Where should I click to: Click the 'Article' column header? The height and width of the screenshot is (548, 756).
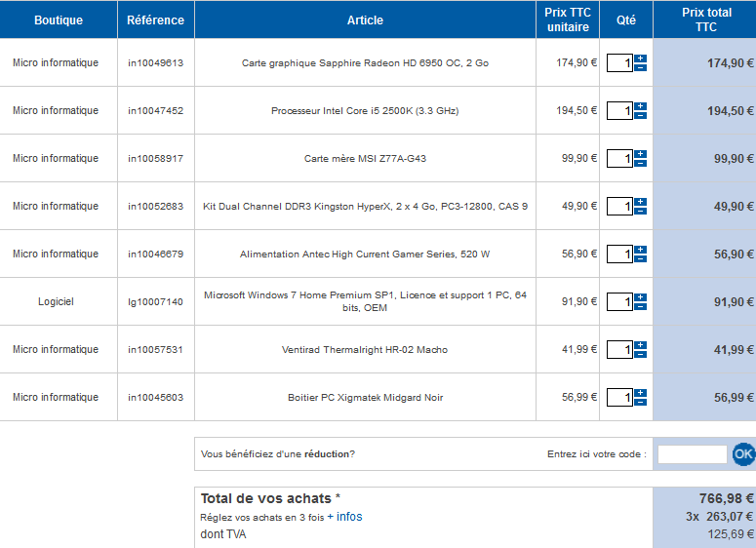click(365, 20)
